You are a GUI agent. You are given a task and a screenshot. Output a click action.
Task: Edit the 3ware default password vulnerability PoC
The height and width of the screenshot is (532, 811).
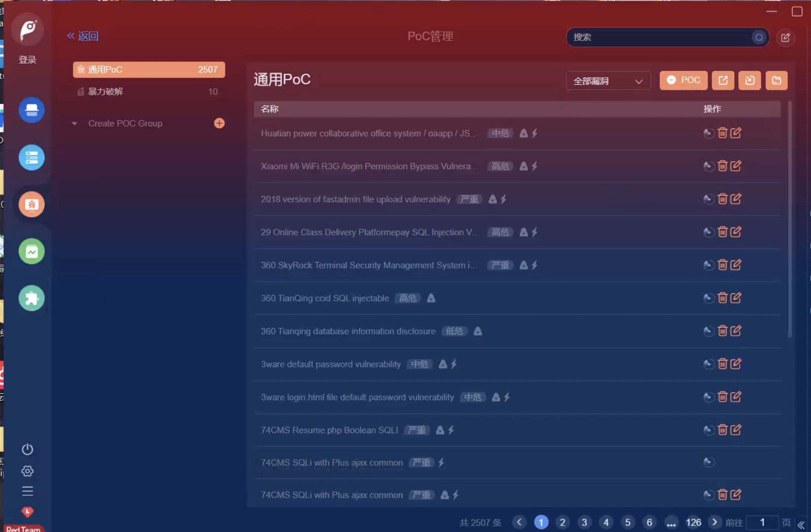736,364
